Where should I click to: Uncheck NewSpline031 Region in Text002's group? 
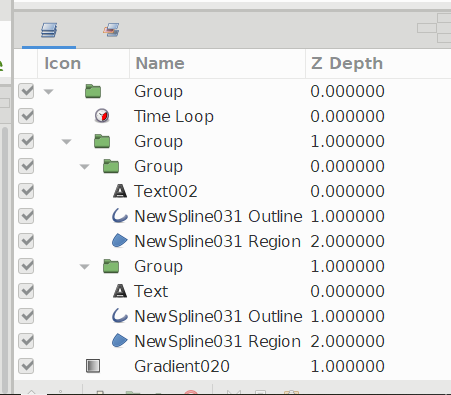pyautogui.click(x=26, y=241)
